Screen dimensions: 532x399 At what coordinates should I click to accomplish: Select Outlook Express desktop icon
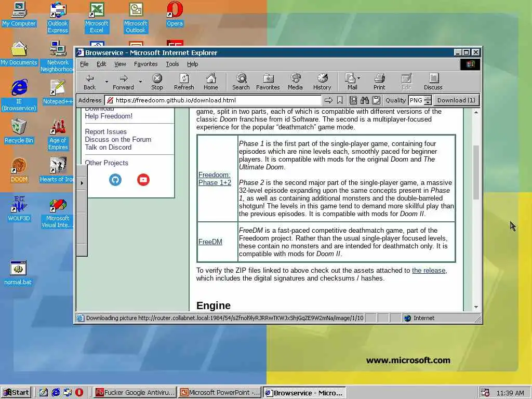58,18
